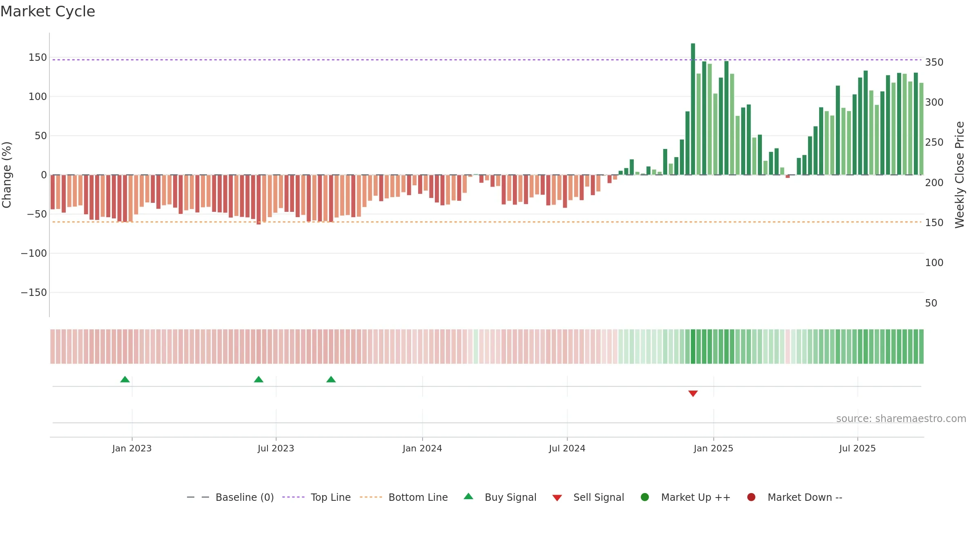Click the Weekly Close Price axis title
Viewport: 980px width, 551px height.
point(960,175)
